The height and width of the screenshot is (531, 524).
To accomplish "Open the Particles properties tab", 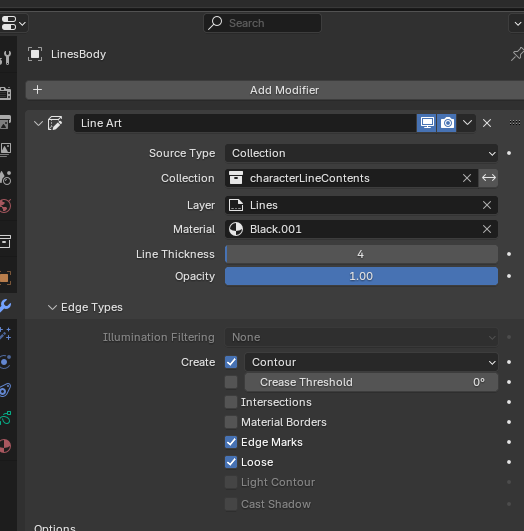I will (6, 334).
